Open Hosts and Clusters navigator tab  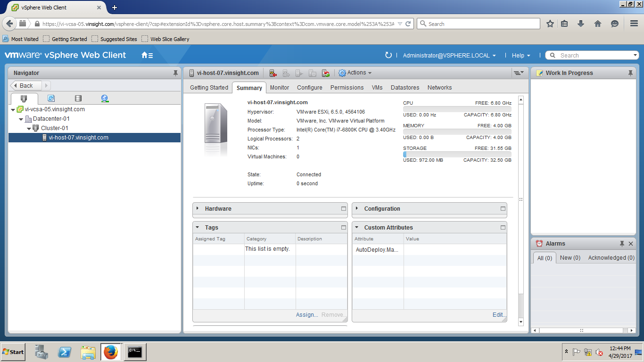coord(24,99)
